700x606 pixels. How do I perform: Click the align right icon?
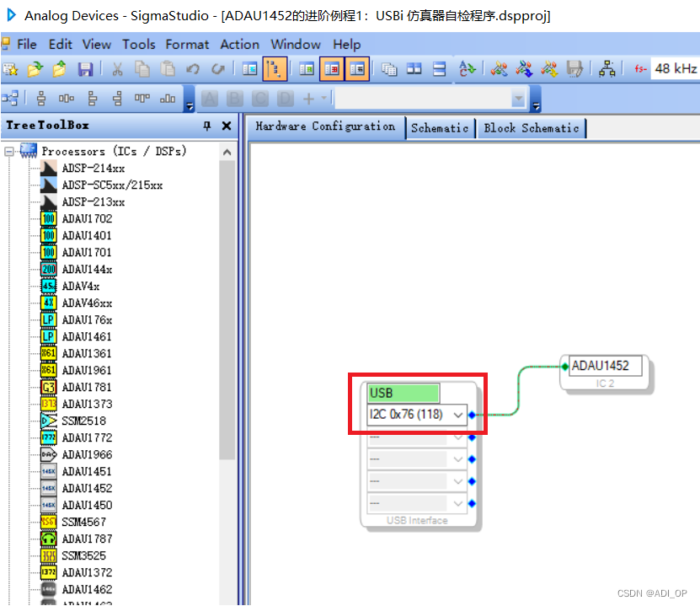pyautogui.click(x=117, y=99)
